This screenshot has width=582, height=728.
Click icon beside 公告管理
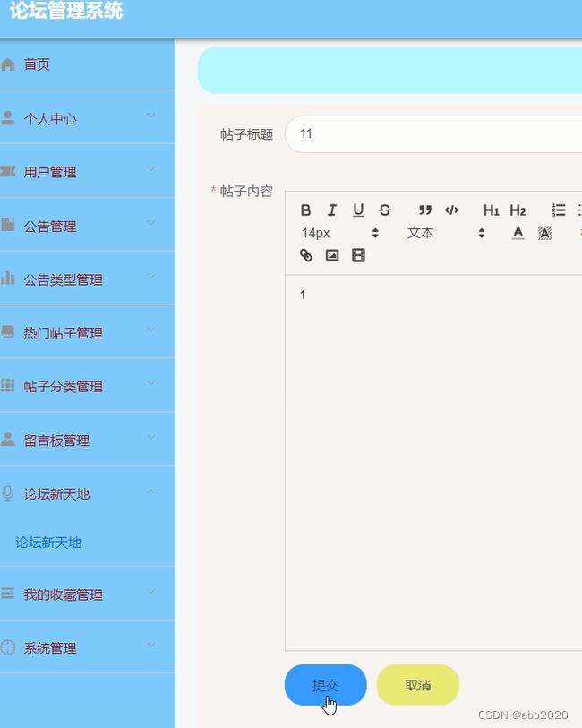pos(7,225)
